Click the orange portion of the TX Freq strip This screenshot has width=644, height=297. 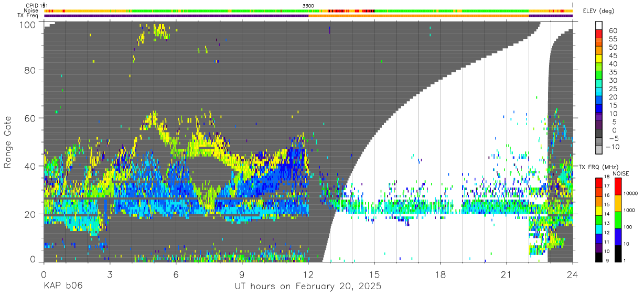tap(418, 16)
